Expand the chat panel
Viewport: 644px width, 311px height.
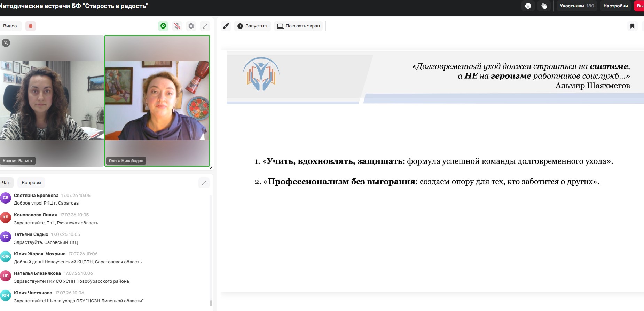pos(204,183)
